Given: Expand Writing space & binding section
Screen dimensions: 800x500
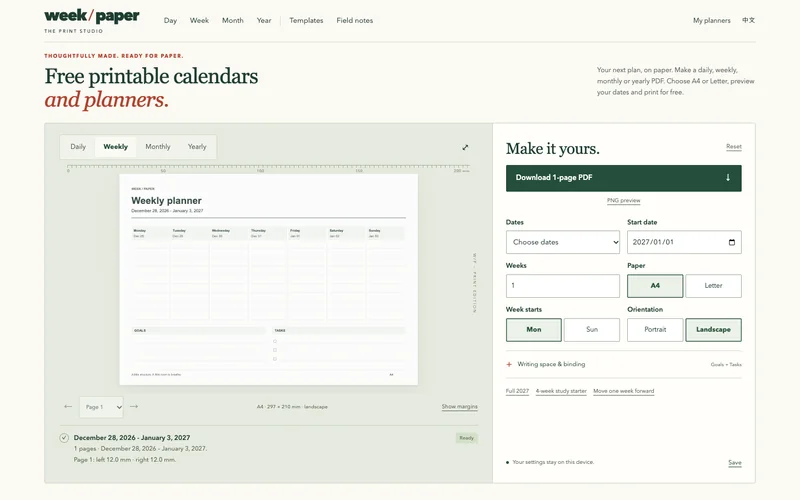Looking at the screenshot, I should click(623, 364).
